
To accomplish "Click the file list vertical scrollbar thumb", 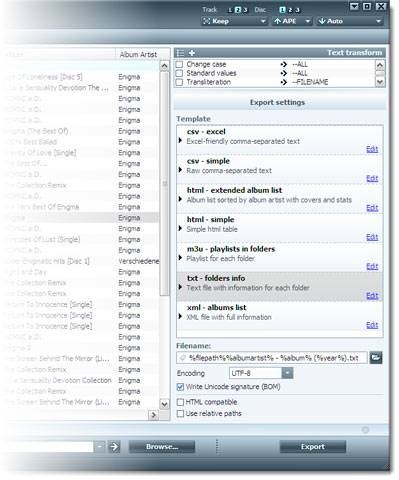I will (164, 184).
